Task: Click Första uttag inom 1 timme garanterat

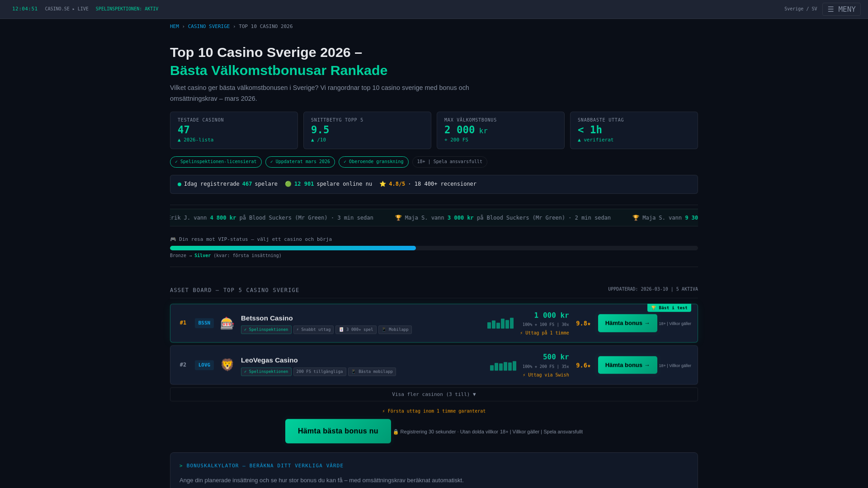Action: 434,411
